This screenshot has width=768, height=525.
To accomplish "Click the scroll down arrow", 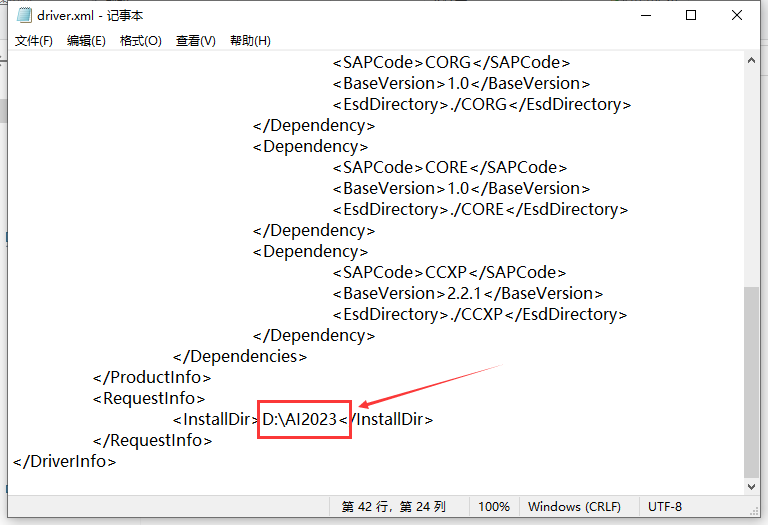I will [751, 486].
